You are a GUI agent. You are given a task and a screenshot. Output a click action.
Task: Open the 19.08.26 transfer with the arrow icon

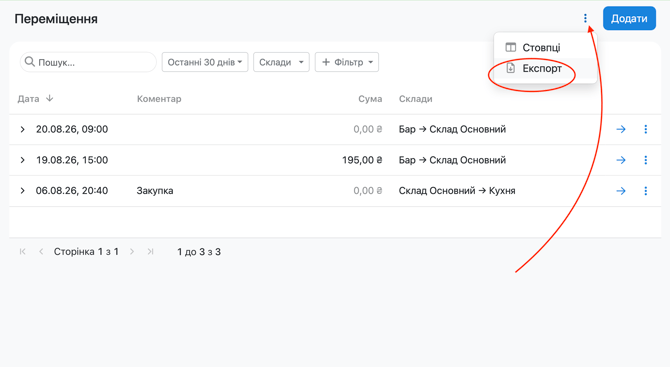[621, 160]
